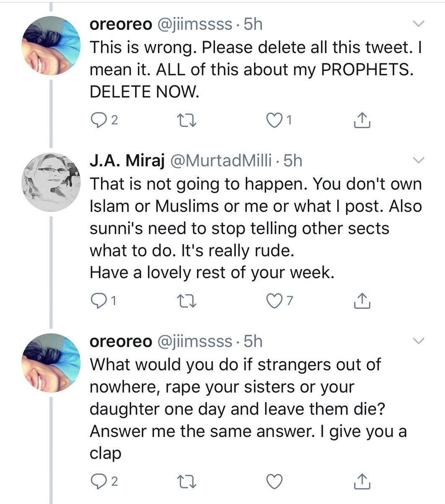The width and height of the screenshot is (445, 504).
Task: Retweet oreoreo's "DELETE NOW" tweet
Action: click(x=186, y=121)
